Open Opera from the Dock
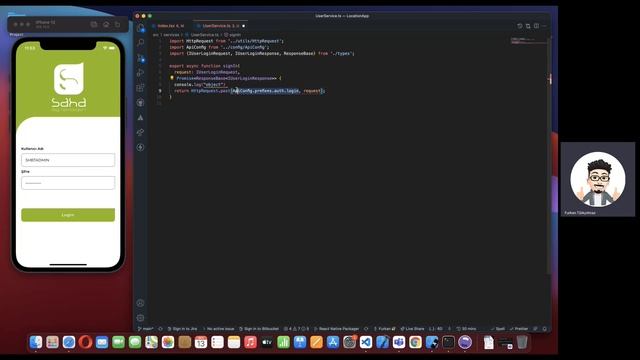Viewport: 640px width, 360px height. [x=85, y=342]
